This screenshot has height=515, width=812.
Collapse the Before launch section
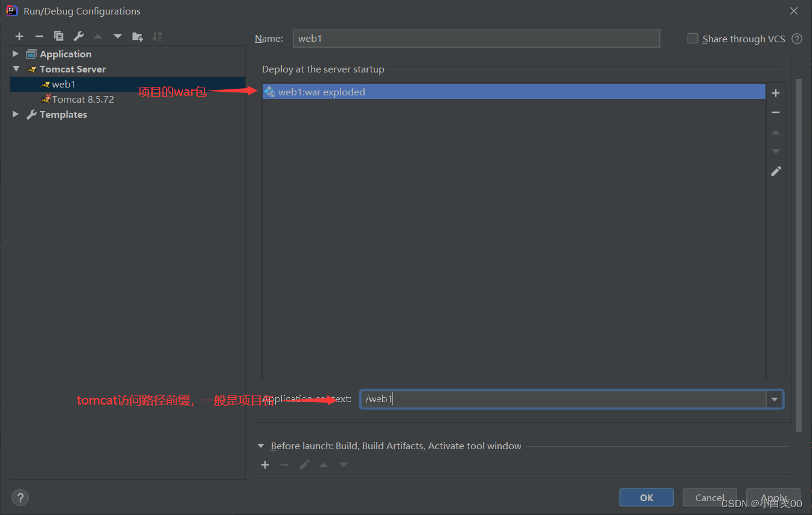(261, 446)
